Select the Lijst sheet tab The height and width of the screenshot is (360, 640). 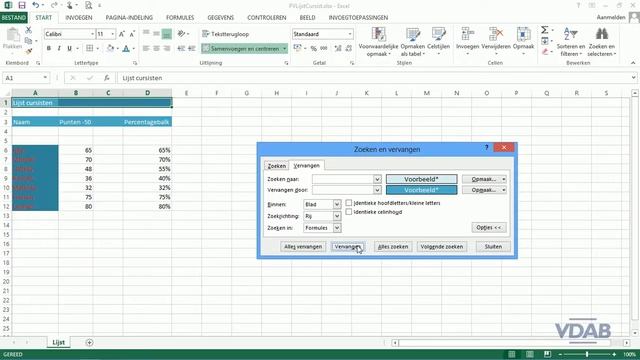[x=58, y=342]
